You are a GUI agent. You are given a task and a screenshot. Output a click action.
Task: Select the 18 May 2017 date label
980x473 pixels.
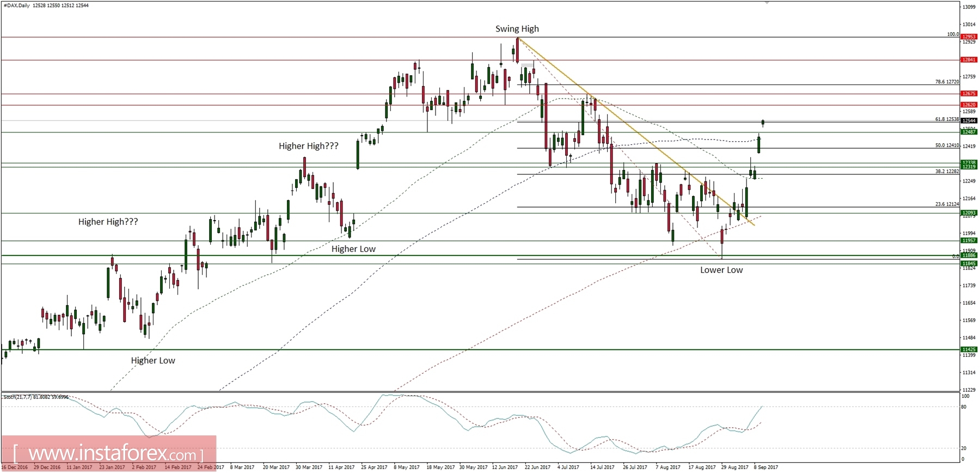pos(440,467)
